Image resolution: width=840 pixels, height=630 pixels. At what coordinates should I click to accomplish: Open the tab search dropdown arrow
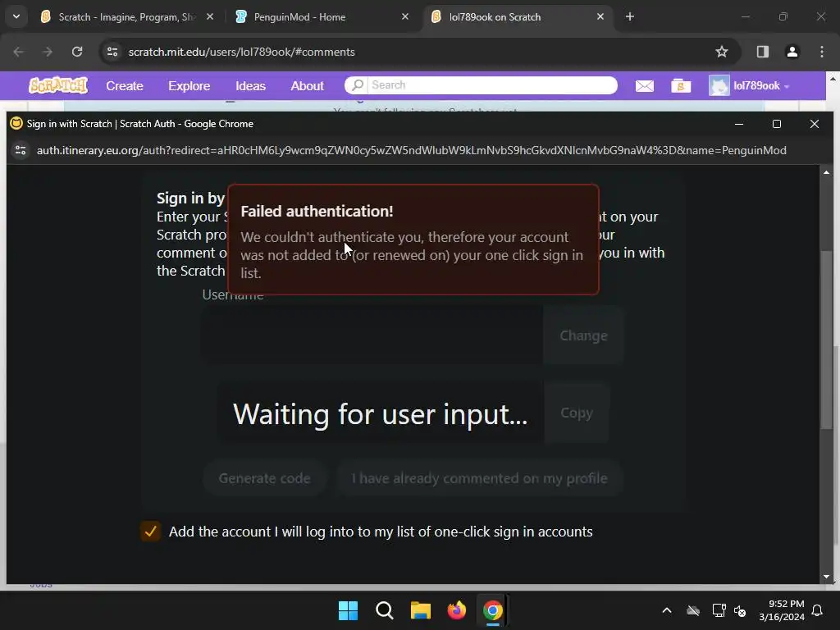pyautogui.click(x=16, y=16)
